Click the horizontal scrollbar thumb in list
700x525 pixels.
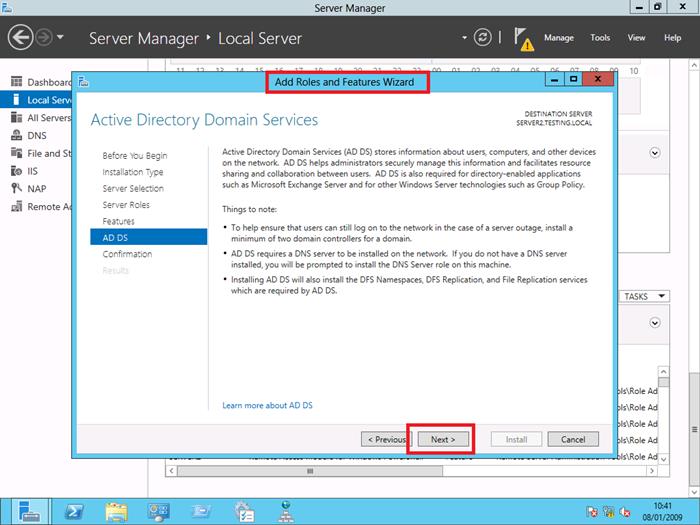pyautogui.click(x=310, y=471)
